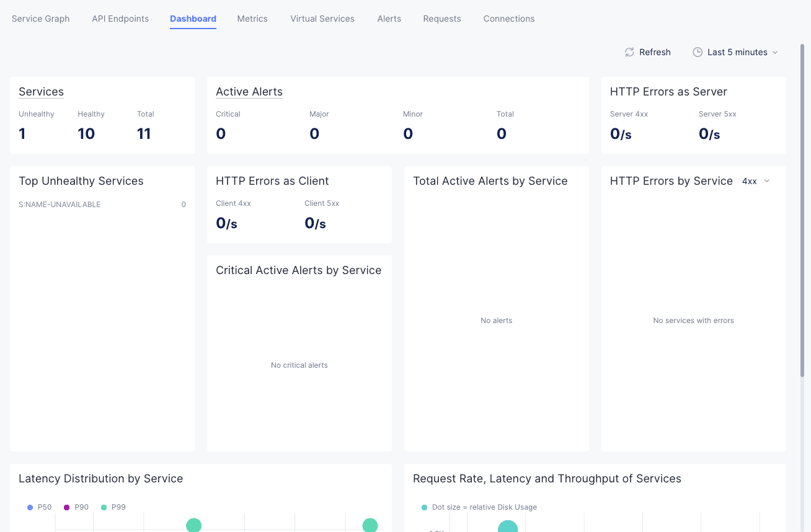Open the Connections tab
The image size is (811, 532).
point(509,19)
